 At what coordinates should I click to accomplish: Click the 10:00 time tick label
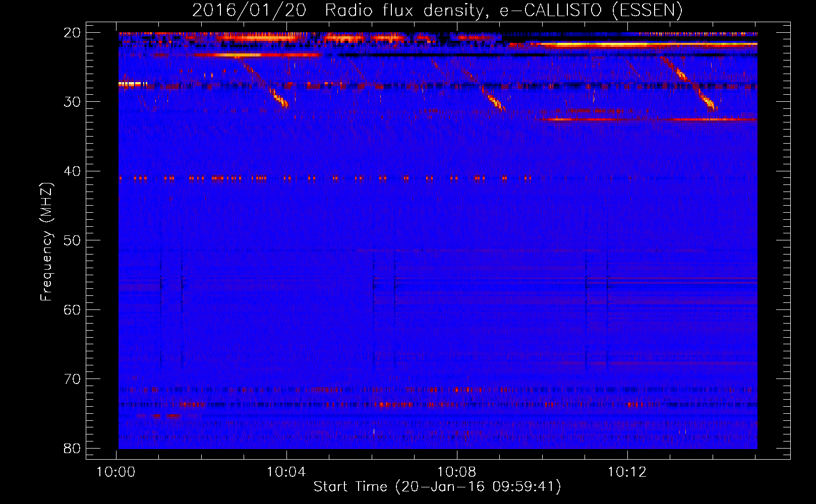tap(116, 472)
